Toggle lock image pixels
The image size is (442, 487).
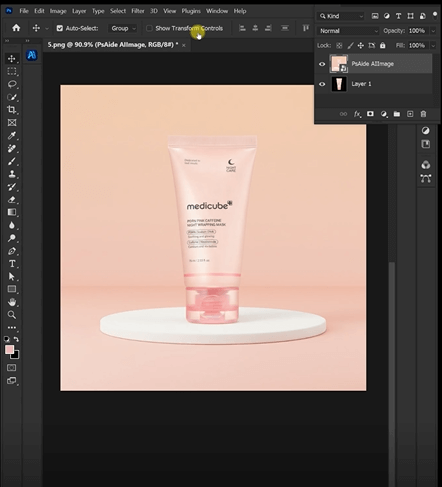click(350, 45)
